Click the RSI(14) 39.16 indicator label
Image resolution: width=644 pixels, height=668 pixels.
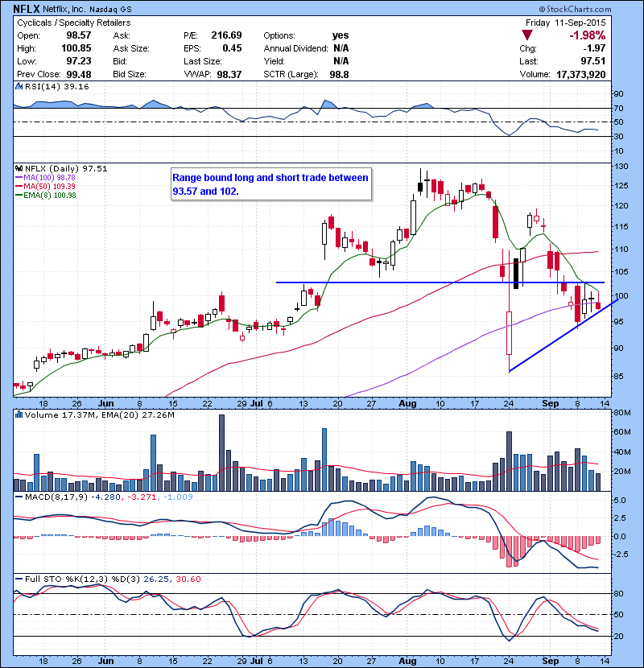point(56,86)
